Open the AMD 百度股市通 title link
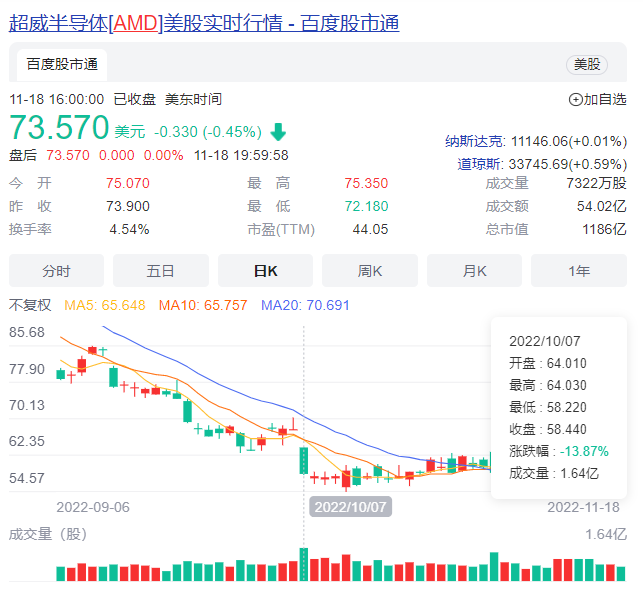The image size is (643, 591). click(204, 23)
